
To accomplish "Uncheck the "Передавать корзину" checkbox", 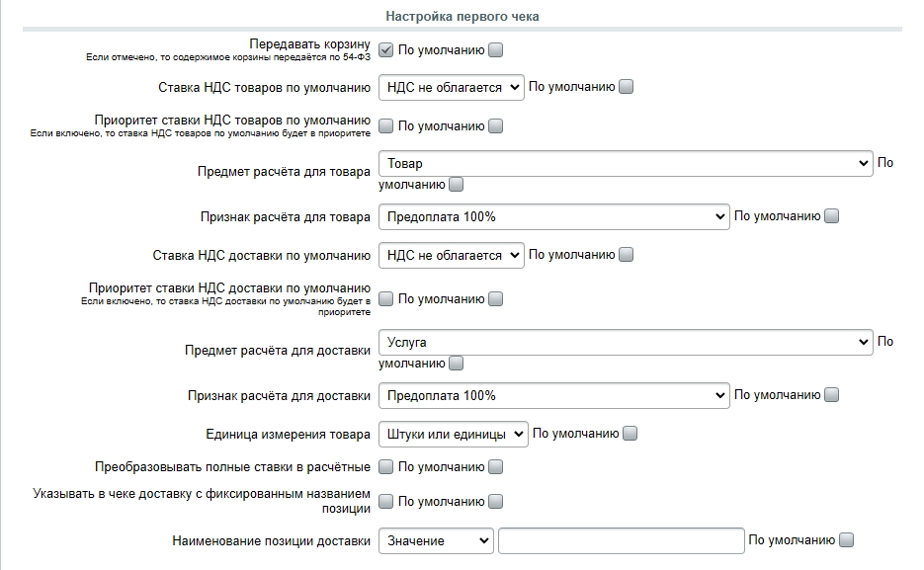I will [x=386, y=49].
